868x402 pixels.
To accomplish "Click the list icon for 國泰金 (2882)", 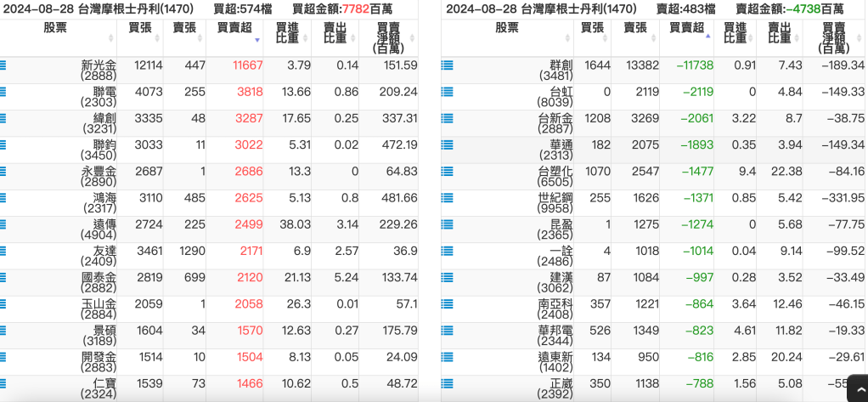I will 3,277.
